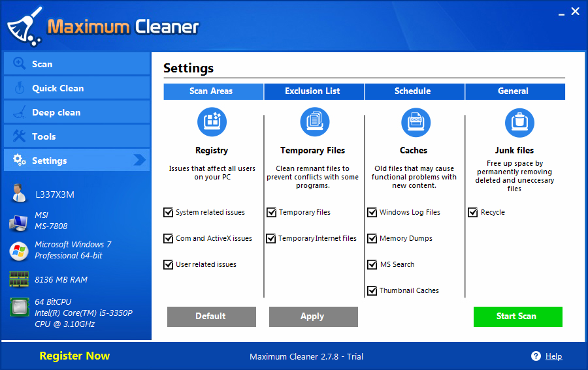Click the Settings page heading
This screenshot has height=370, width=588.
pos(188,68)
